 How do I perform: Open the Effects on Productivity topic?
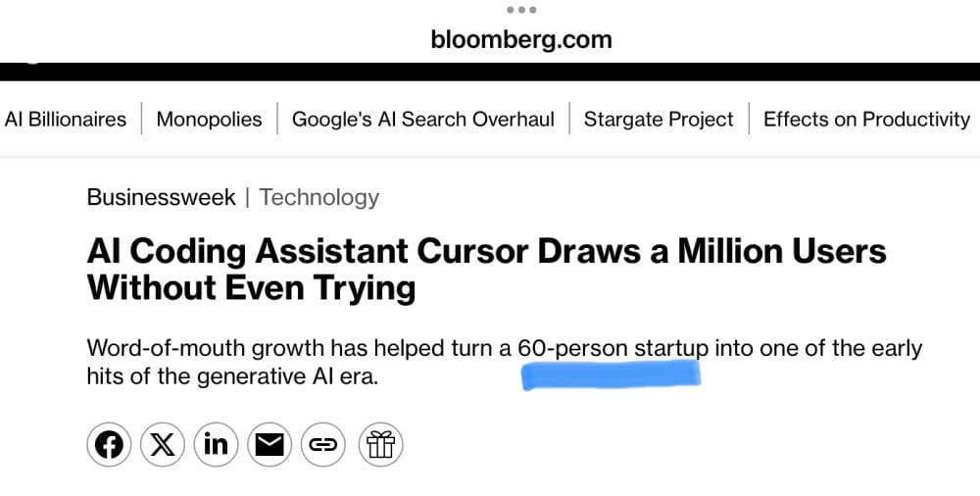tap(866, 120)
